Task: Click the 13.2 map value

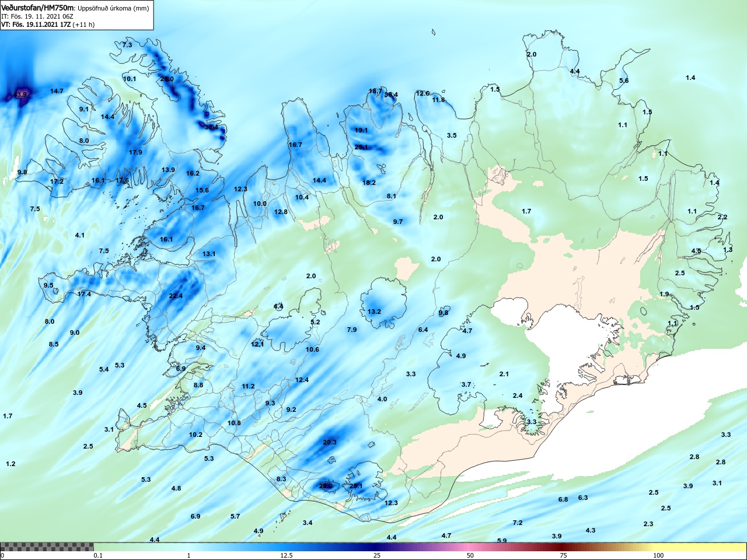Action: [x=374, y=311]
